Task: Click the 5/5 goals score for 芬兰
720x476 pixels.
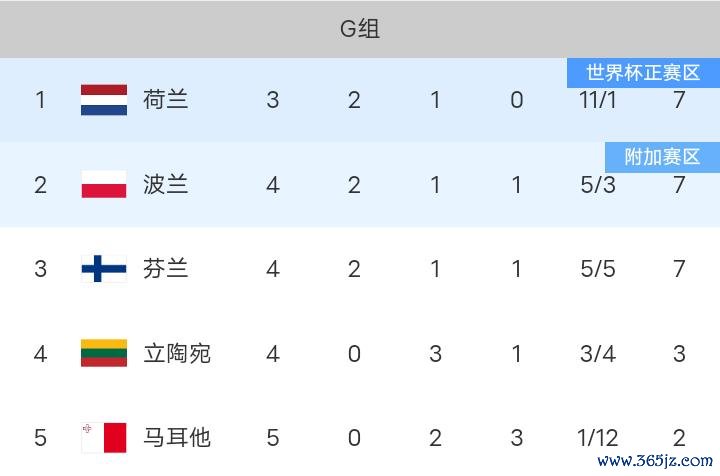Action: click(x=598, y=269)
